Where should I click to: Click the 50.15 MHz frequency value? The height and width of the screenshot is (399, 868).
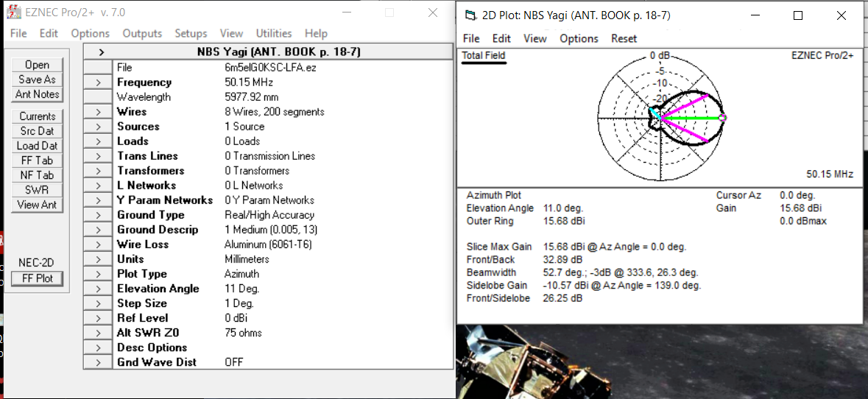pos(249,82)
